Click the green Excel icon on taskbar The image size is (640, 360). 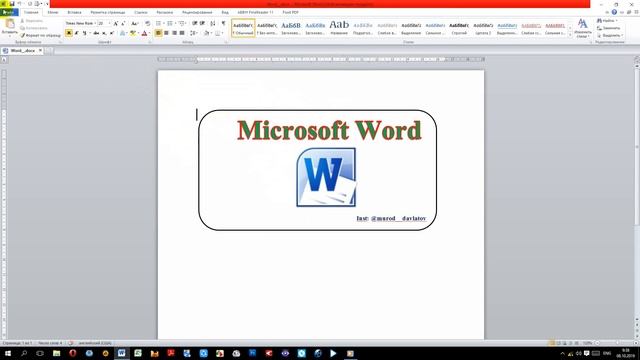click(x=138, y=353)
